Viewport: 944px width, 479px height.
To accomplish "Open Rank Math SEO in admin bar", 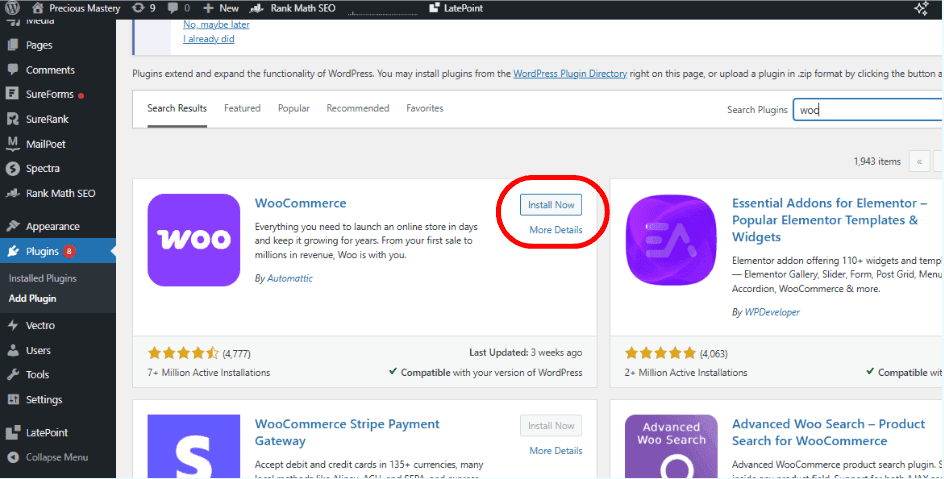I will 293,8.
